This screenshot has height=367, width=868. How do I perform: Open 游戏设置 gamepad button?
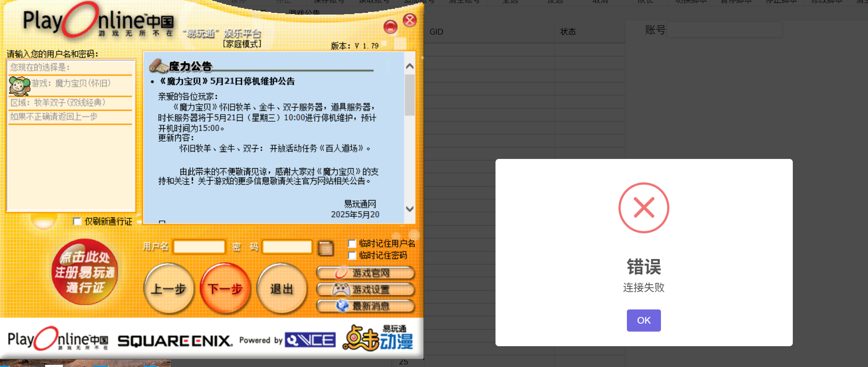pyautogui.click(x=365, y=290)
